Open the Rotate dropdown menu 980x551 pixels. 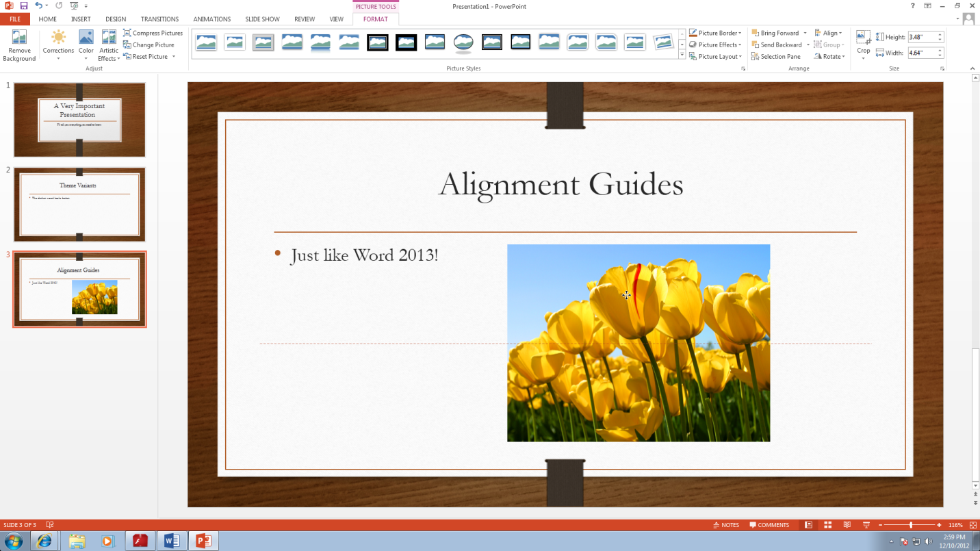tap(829, 57)
